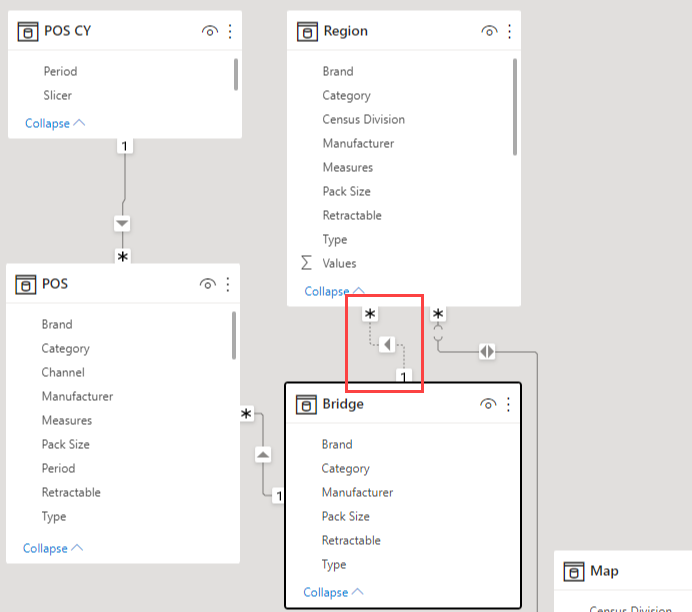Select the Brand field in Bridge
The height and width of the screenshot is (612, 692).
(x=337, y=444)
